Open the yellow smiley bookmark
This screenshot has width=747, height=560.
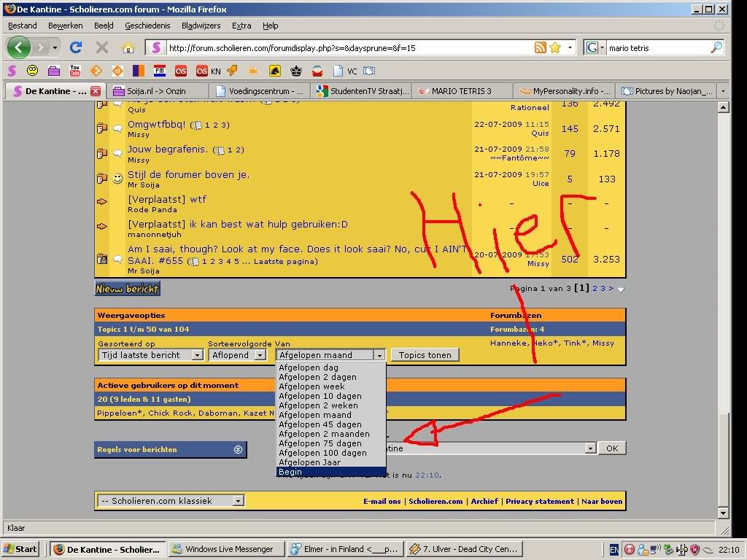pos(32,71)
